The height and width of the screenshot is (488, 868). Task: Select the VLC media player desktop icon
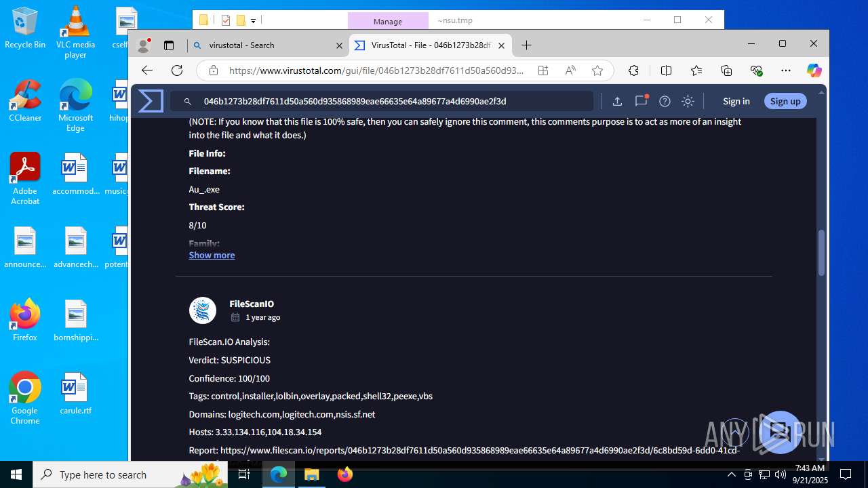tap(75, 32)
